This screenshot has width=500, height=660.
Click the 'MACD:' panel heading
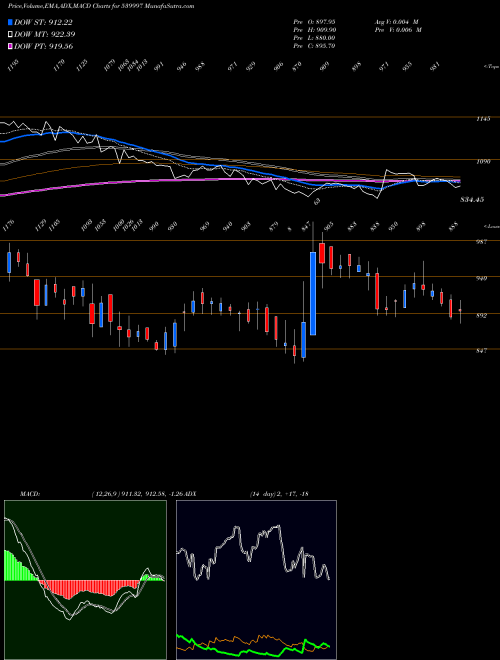pyautogui.click(x=30, y=493)
